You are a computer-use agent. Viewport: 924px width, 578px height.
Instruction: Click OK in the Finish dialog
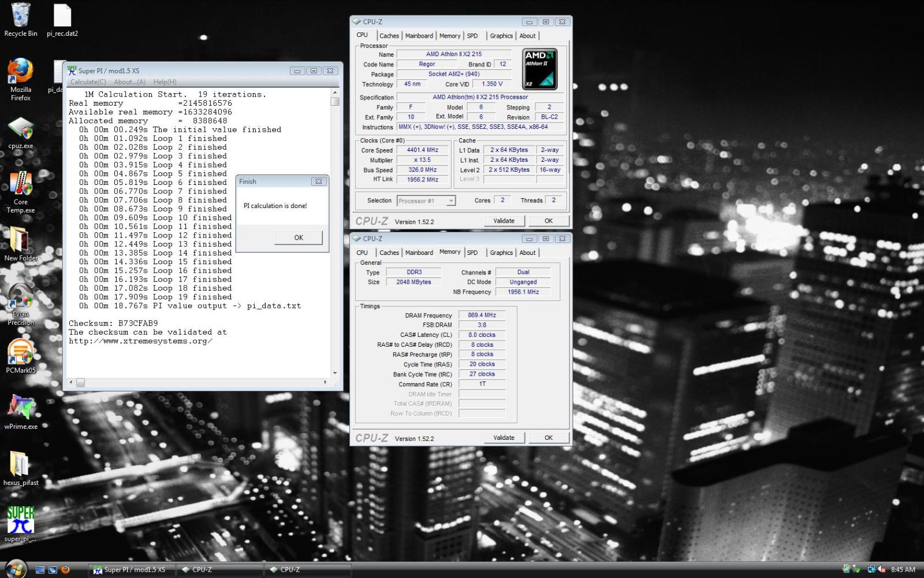click(299, 238)
